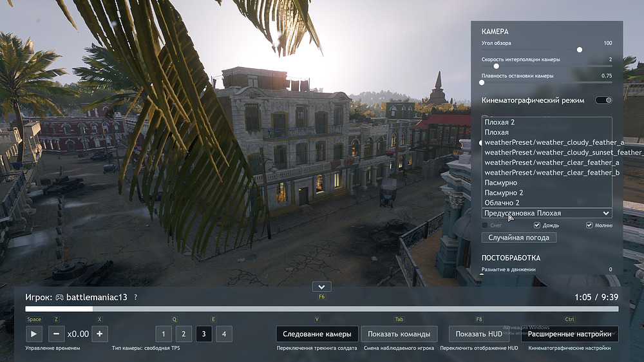Image resolution: width=644 pixels, height=362 pixels.
Task: Start replay playback with the play button
Action: pyautogui.click(x=34, y=334)
